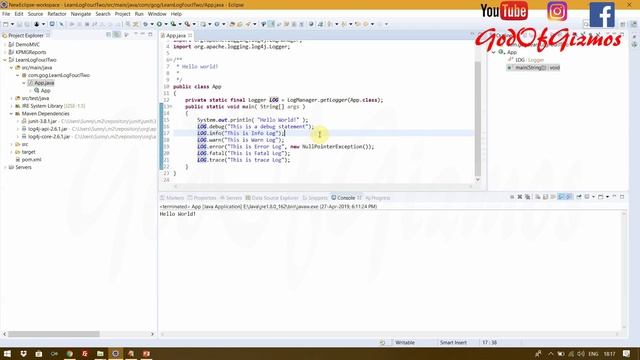Switch to the Properties tab
640x360 pixels.
point(202,198)
